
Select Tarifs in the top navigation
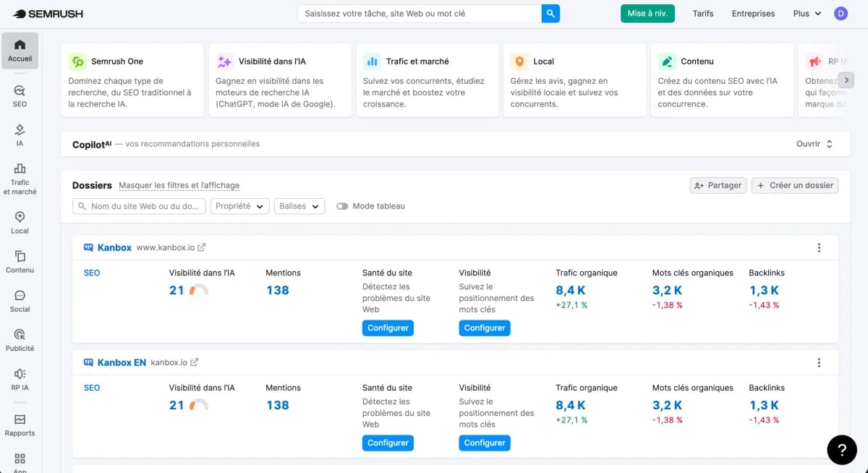coord(702,13)
